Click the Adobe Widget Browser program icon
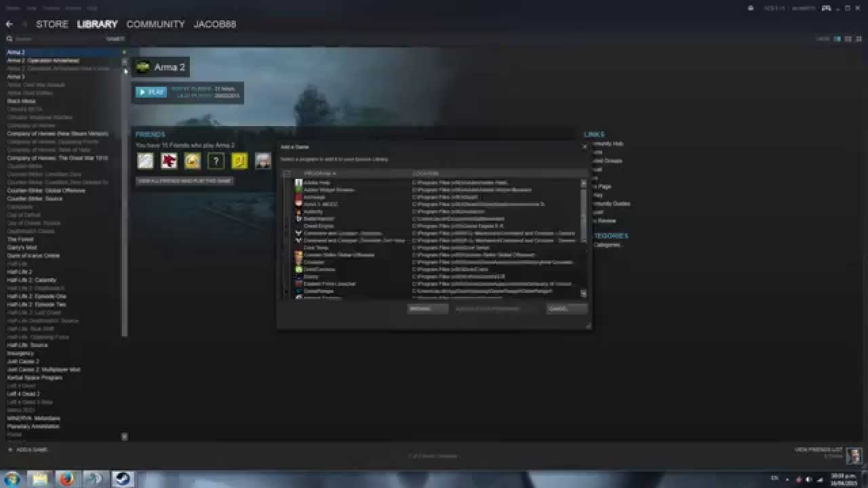 tap(299, 190)
